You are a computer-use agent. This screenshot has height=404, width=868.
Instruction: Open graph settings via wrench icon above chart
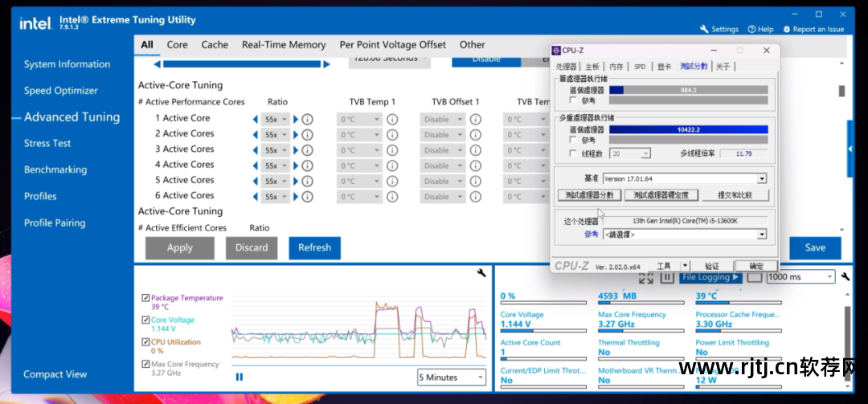481,274
